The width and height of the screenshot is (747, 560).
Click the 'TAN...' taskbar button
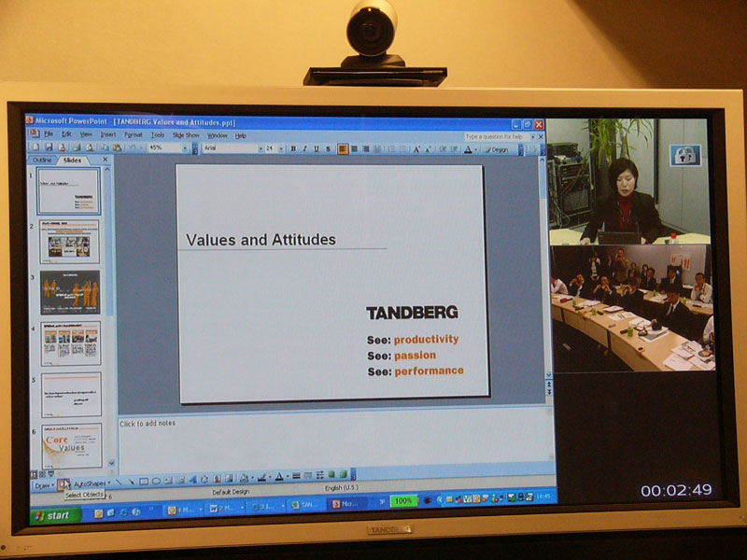[x=304, y=505]
